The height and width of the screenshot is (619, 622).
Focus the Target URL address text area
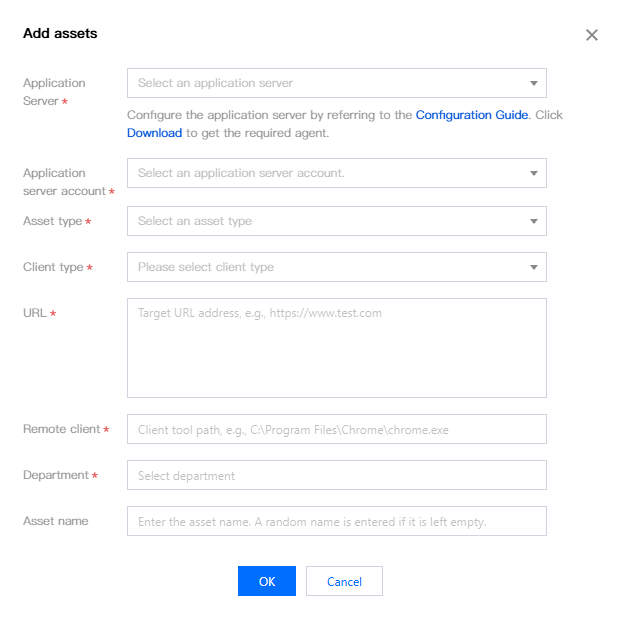click(x=336, y=347)
